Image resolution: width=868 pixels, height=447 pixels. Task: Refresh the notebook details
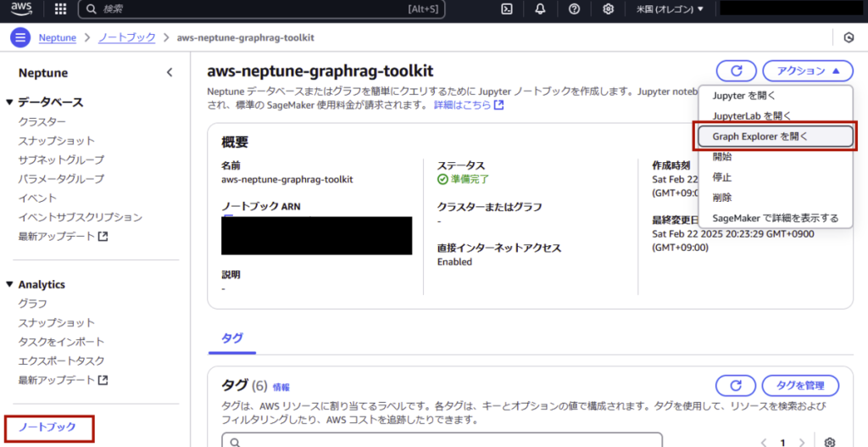click(736, 71)
